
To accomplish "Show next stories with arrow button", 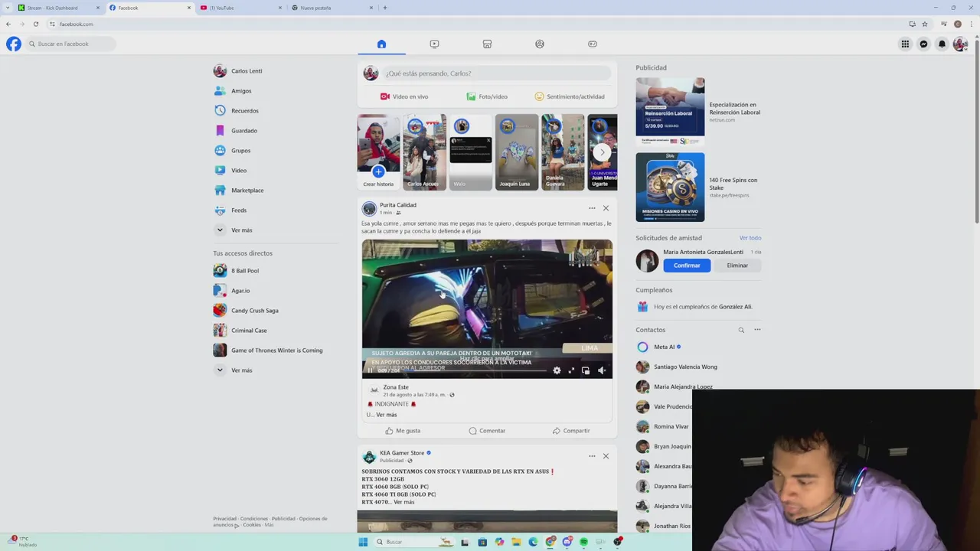I will (603, 152).
